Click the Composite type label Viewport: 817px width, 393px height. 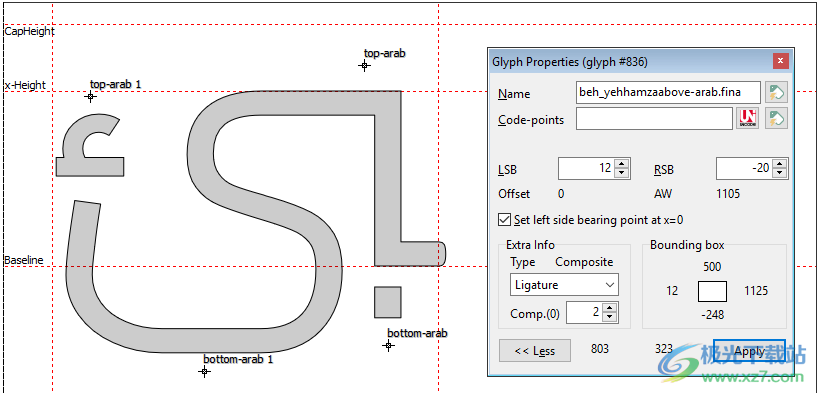pyautogui.click(x=584, y=262)
